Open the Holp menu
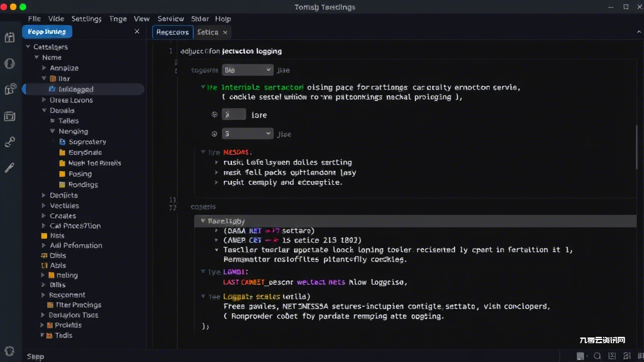 [223, 19]
